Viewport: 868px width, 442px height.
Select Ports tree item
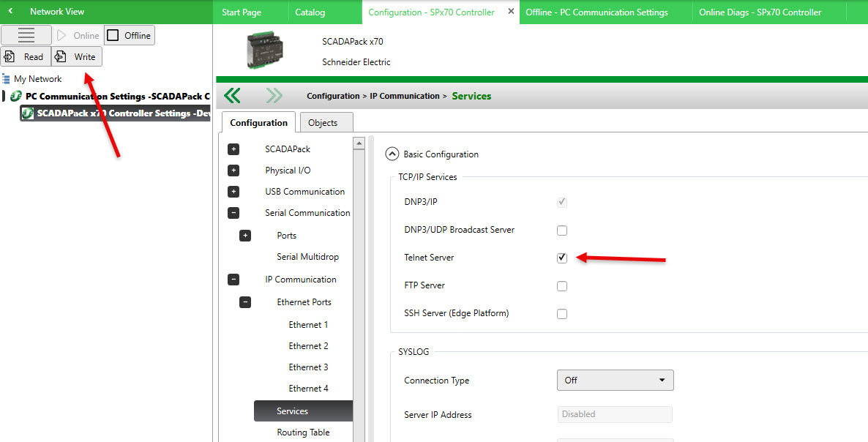[287, 235]
